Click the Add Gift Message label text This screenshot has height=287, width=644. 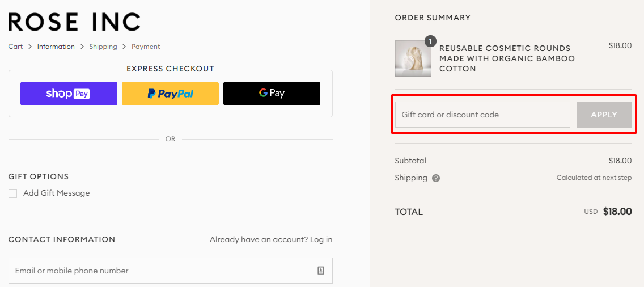56,193
